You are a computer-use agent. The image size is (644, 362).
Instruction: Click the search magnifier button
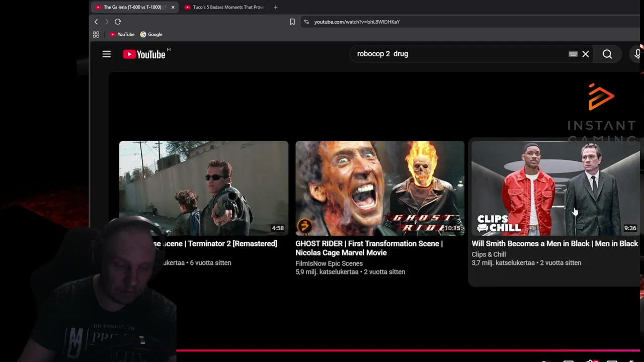(x=607, y=54)
